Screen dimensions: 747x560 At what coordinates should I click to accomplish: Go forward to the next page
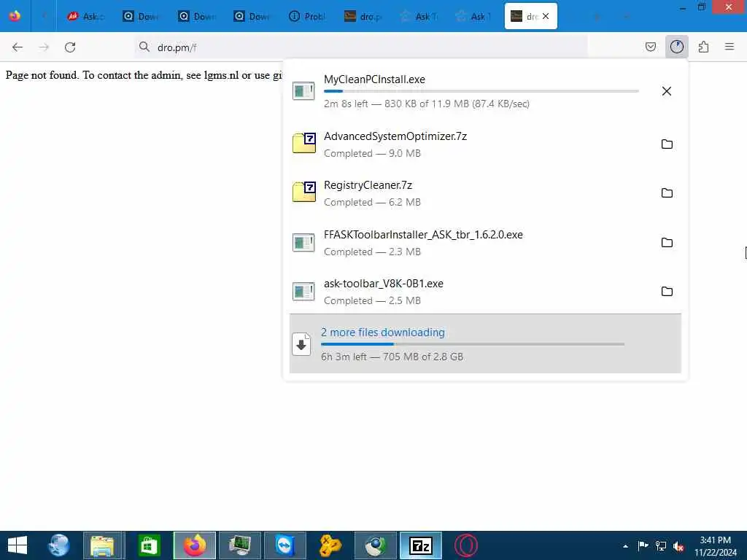click(44, 47)
